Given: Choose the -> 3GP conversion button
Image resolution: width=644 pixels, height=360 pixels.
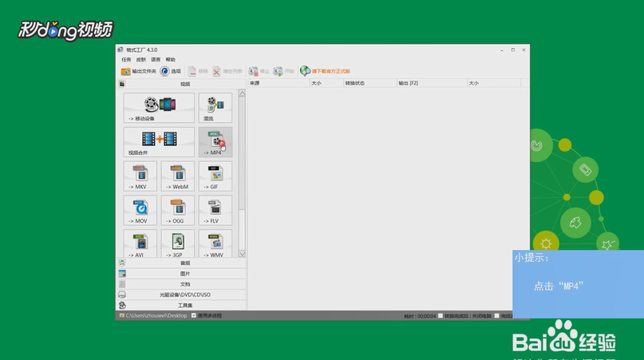Looking at the screenshot, I should click(x=178, y=243).
